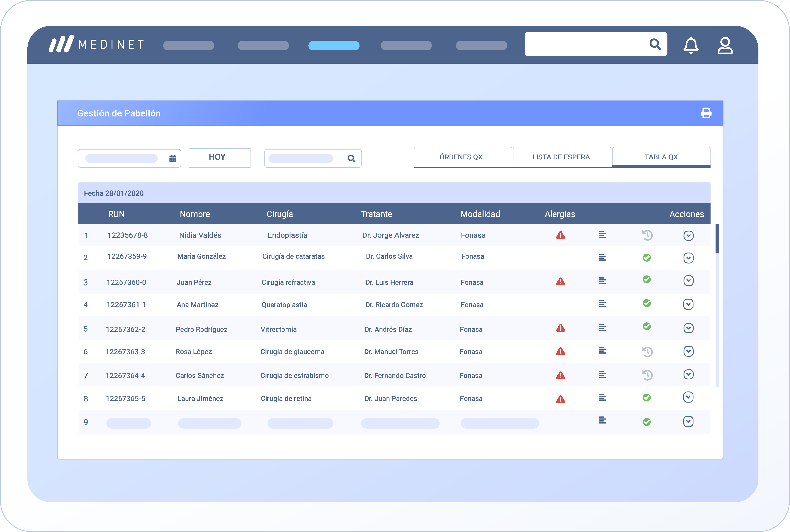Click the Tratante column header
The height and width of the screenshot is (532, 790).
tap(376, 214)
